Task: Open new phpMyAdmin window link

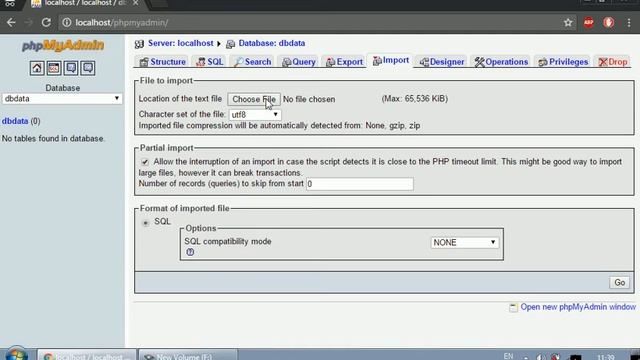Action: 578,307
